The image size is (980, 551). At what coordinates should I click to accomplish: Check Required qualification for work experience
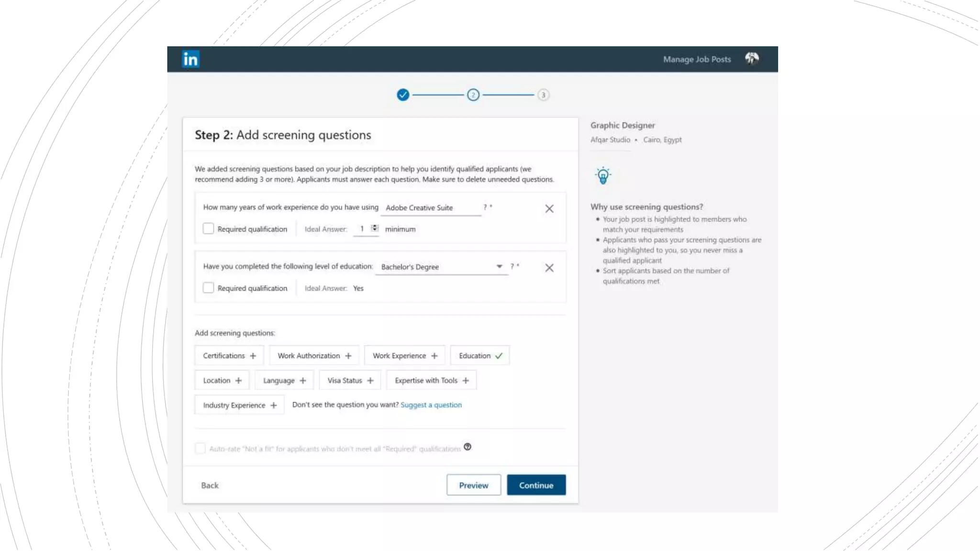(x=208, y=229)
